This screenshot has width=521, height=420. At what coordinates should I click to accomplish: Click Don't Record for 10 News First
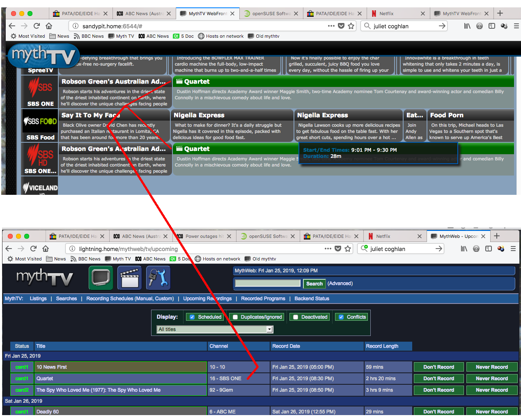coord(439,367)
